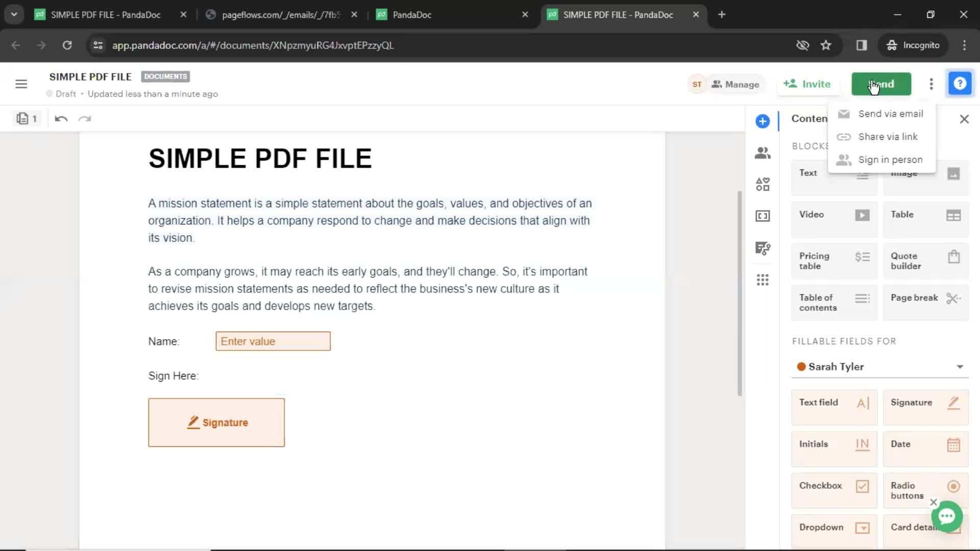Click the Text field icon in fillable fields
980x551 pixels.
click(x=862, y=403)
